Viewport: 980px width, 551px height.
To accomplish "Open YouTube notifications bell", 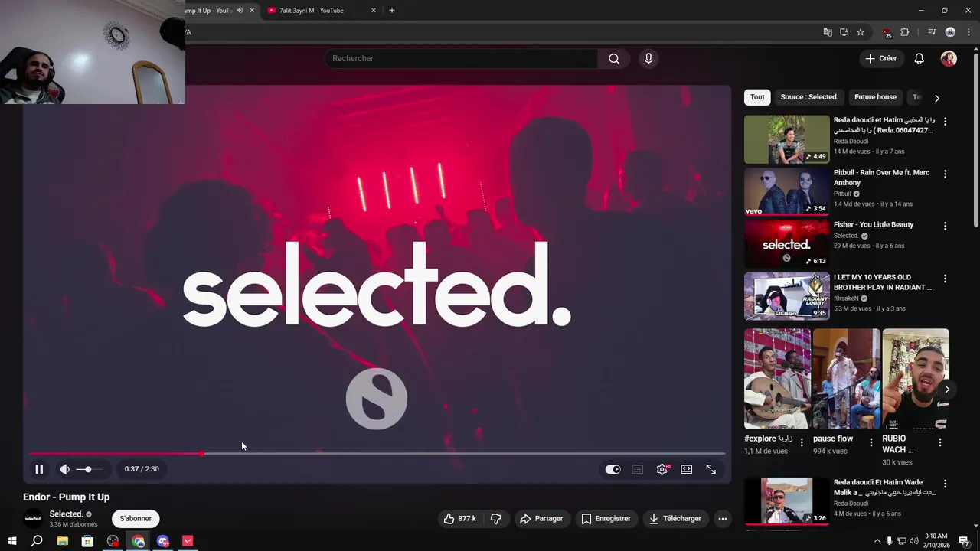I will click(919, 58).
